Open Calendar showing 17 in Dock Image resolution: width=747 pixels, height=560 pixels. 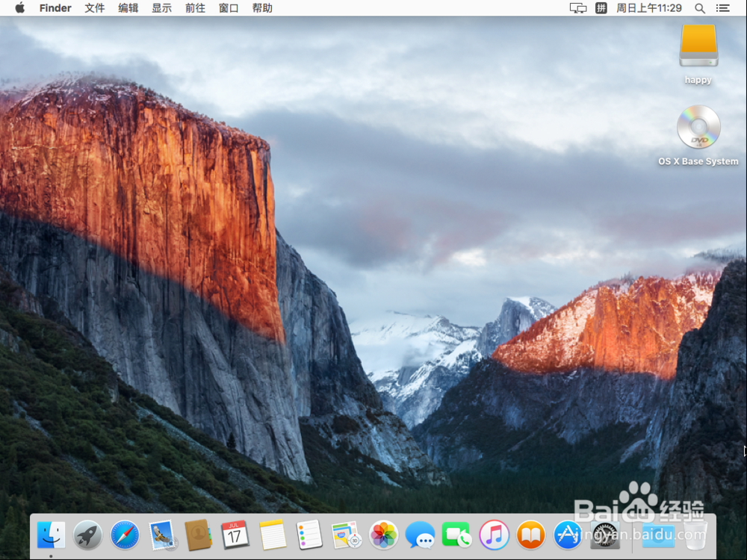(235, 535)
